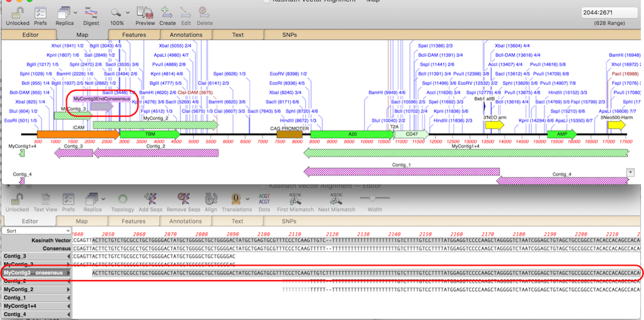The width and height of the screenshot is (644, 320).
Task: Switch to the Features tab in Map window
Action: (134, 35)
